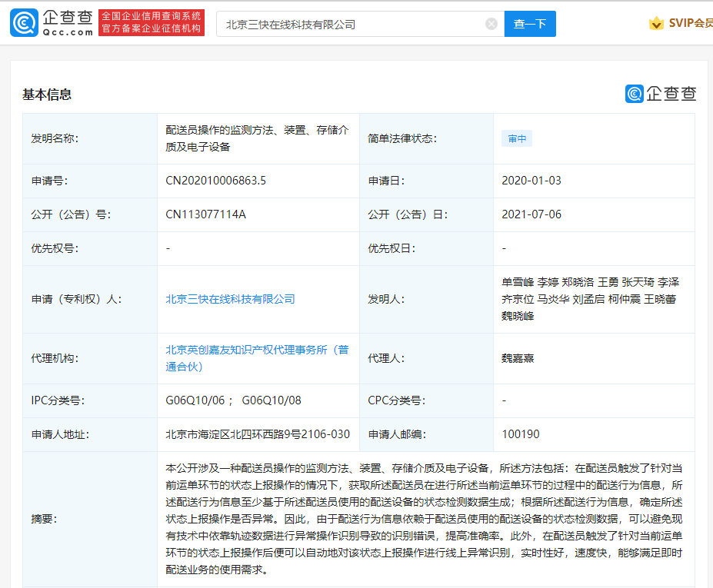Click the Qcc.com logo icon
Viewport: 713px width, 588px height.
pyautogui.click(x=24, y=23)
